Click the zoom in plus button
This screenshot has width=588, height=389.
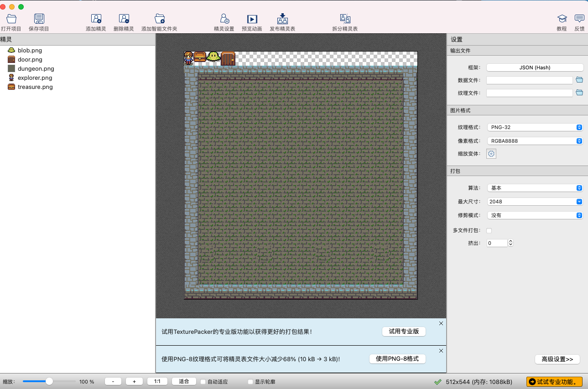(x=134, y=382)
